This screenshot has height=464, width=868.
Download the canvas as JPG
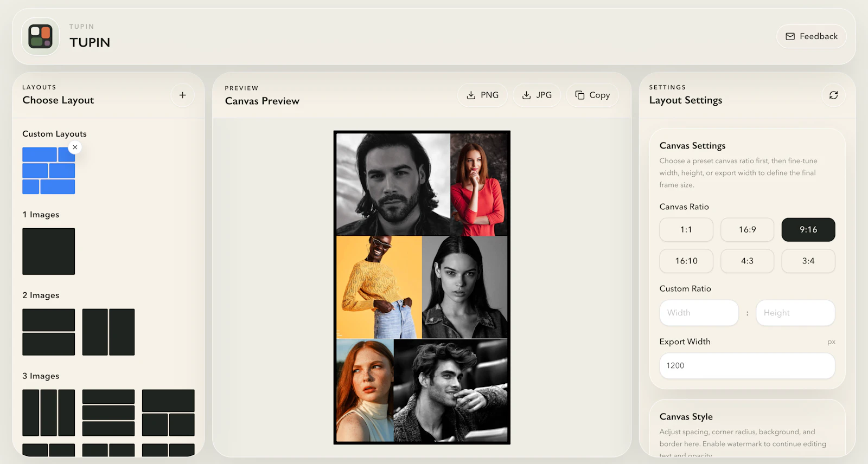[537, 95]
